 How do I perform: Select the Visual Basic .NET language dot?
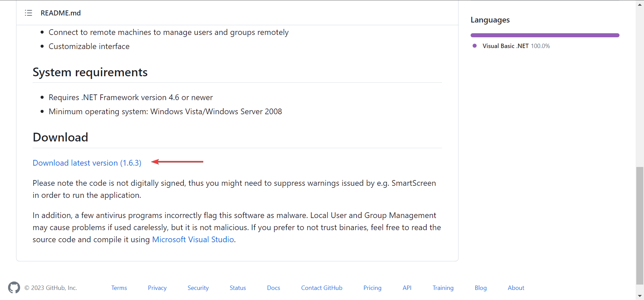tap(474, 46)
